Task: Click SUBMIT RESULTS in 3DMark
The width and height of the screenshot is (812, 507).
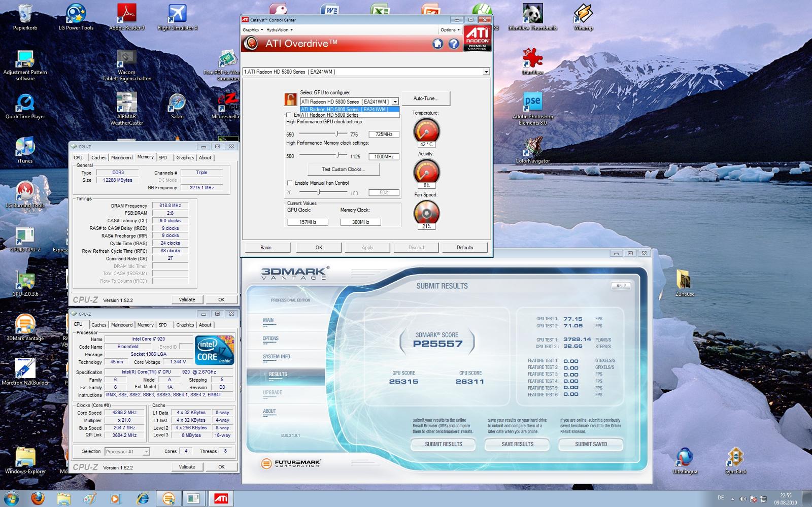Action: click(x=444, y=444)
